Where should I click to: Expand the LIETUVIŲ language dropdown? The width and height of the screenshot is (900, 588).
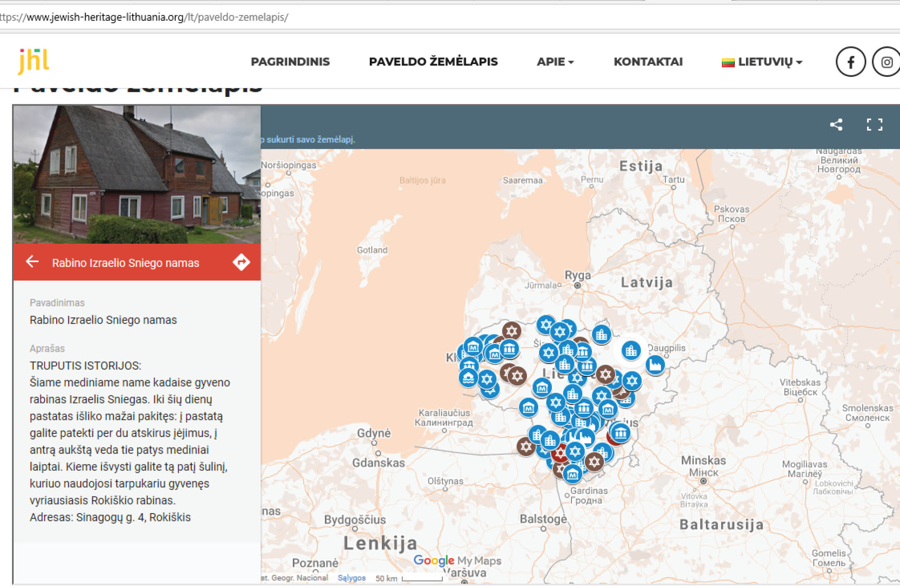coord(770,62)
